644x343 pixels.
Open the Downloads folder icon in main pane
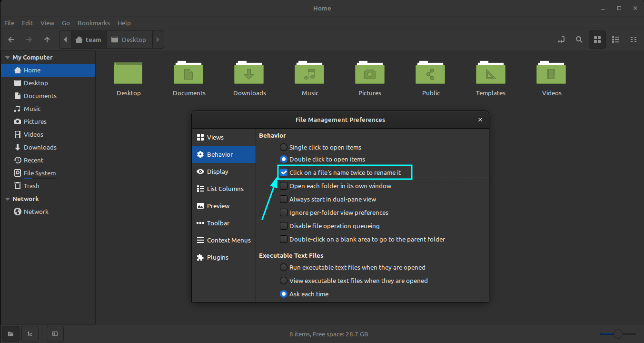[x=249, y=73]
